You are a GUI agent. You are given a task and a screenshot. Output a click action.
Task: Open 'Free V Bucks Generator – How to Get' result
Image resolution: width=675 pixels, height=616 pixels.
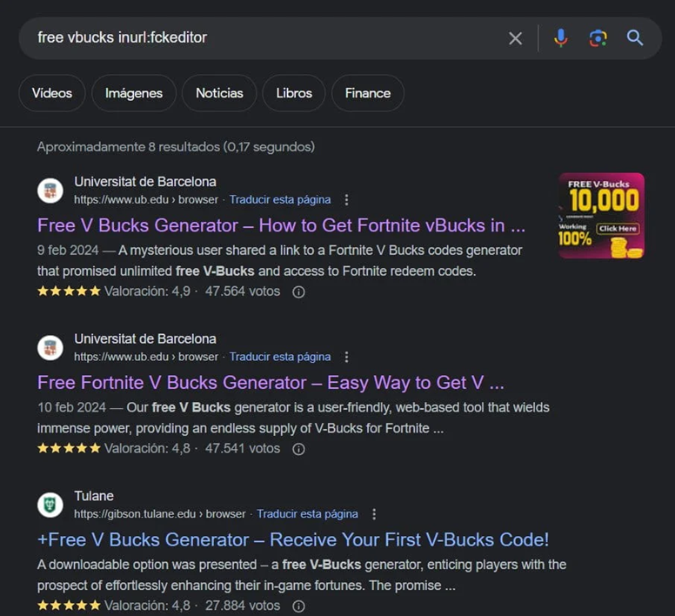coord(281,225)
